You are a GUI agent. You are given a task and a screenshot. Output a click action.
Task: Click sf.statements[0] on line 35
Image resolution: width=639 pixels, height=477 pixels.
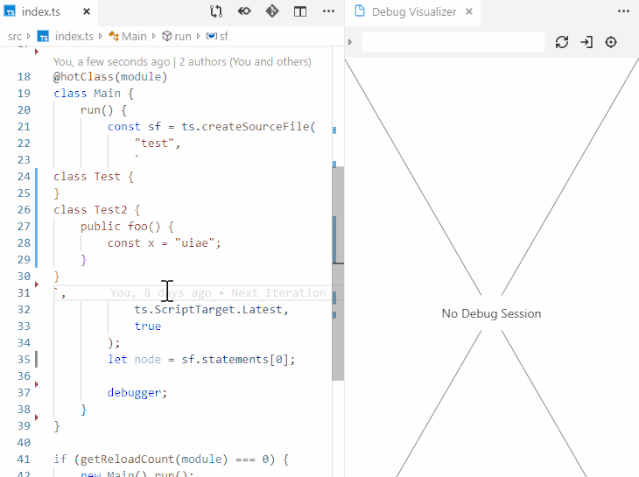(x=235, y=359)
